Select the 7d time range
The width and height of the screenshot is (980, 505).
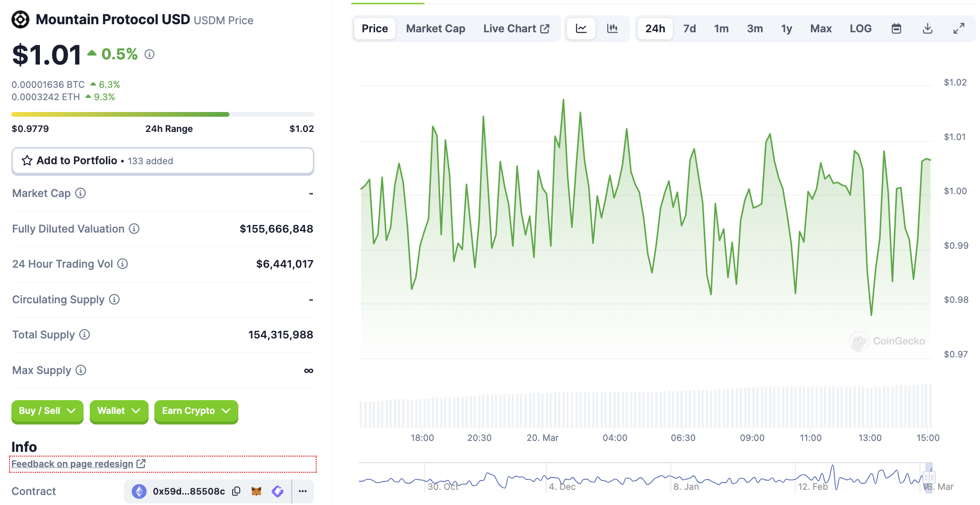coord(689,28)
